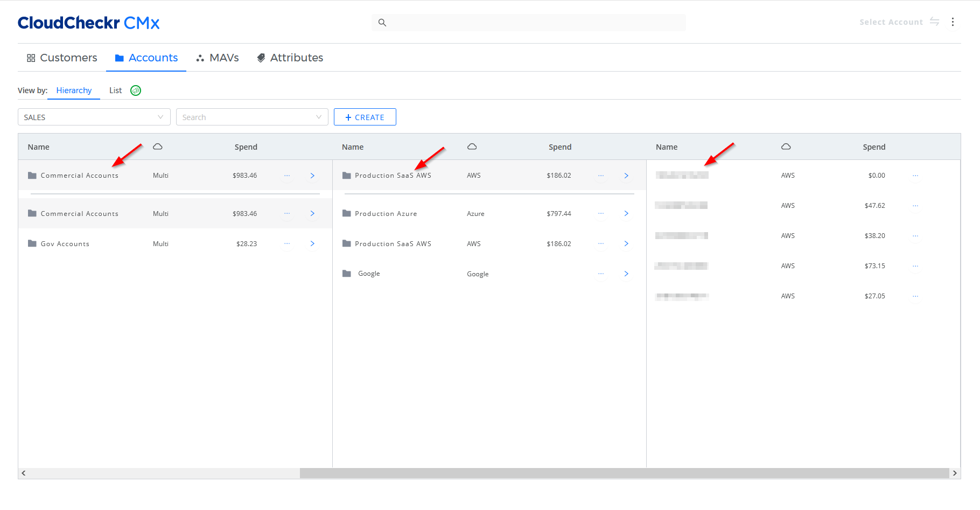Click Gov Accounts folder name
The width and height of the screenshot is (980, 510).
65,244
